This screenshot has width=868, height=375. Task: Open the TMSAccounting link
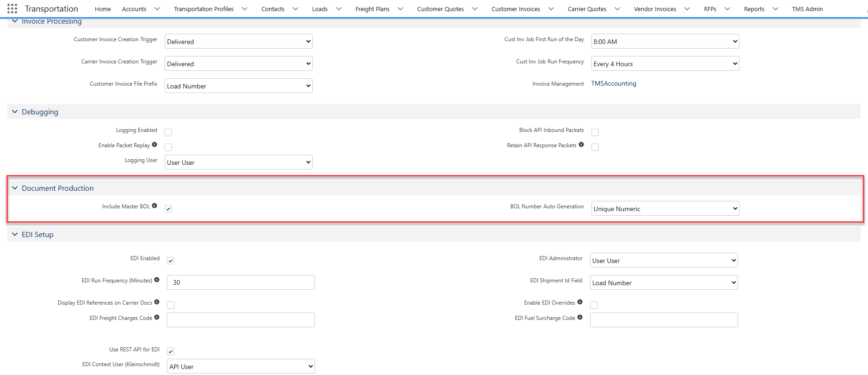click(614, 83)
